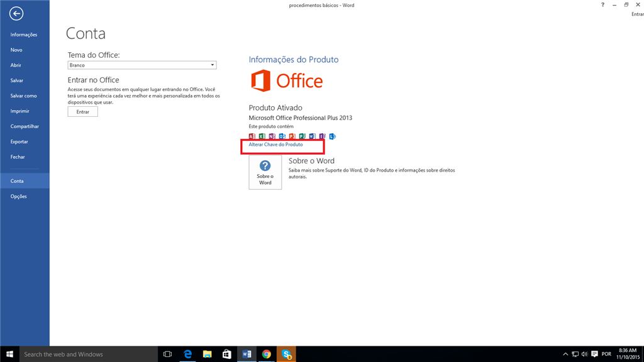Open the Windows Start menu
Viewport: 644px width, 362px height.
tap(9, 354)
